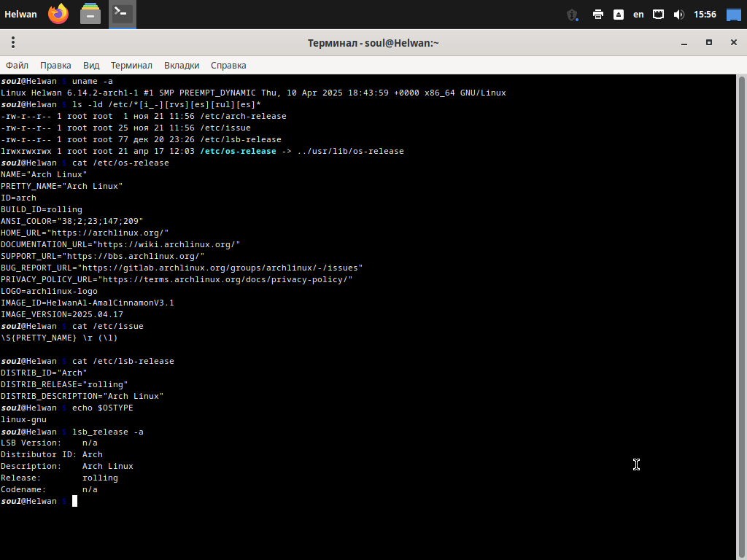Viewport: 747px width, 560px height.
Task: Click the NAME="Arch Linux" line
Action: pos(44,174)
